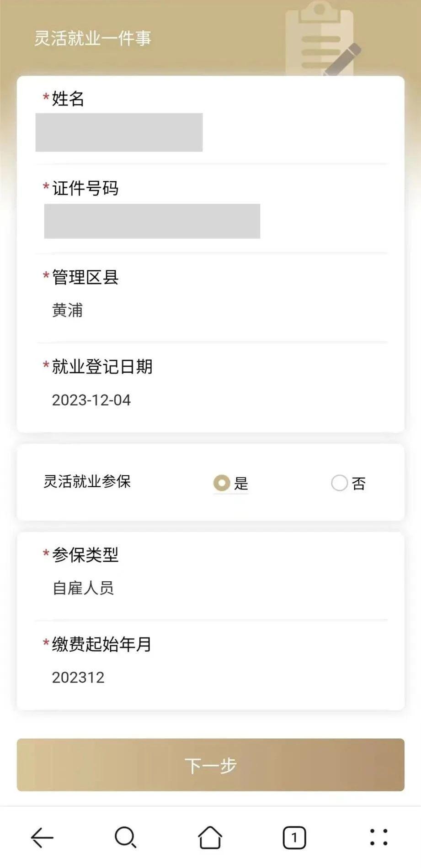Select 否 for 灵活就业参保
Viewport: 421px width, 868px height.
pos(340,483)
